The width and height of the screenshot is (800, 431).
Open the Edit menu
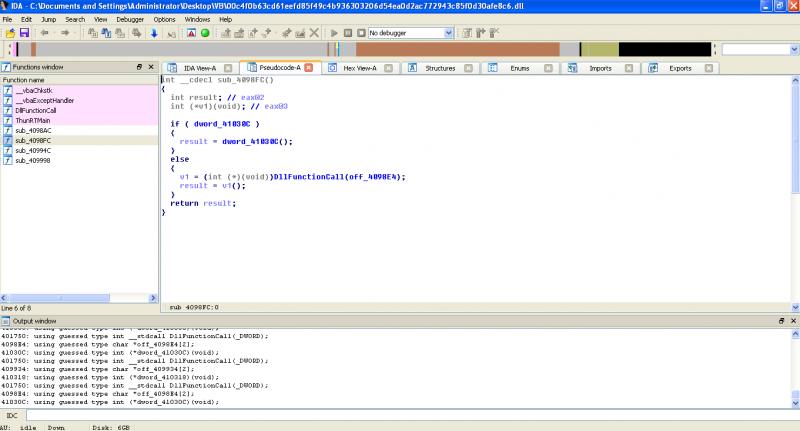pyautogui.click(x=27, y=19)
